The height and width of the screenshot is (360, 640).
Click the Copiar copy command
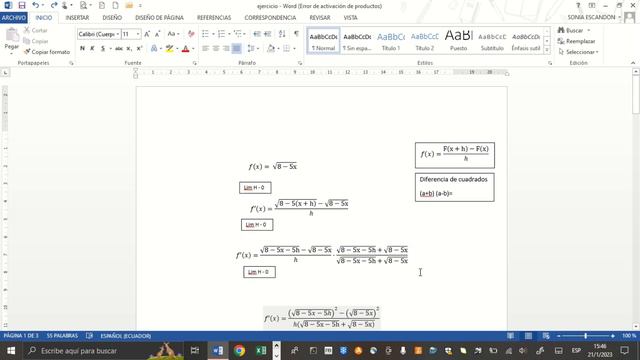pyautogui.click(x=36, y=41)
